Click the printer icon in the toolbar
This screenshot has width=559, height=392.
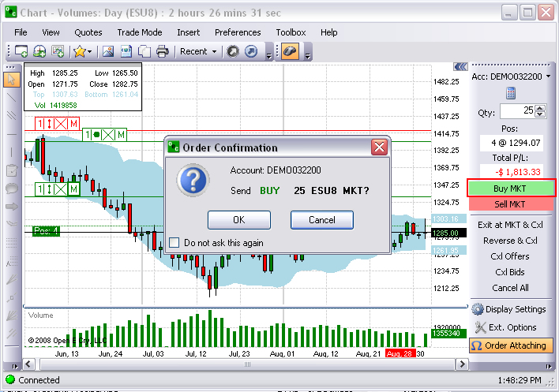[162, 51]
